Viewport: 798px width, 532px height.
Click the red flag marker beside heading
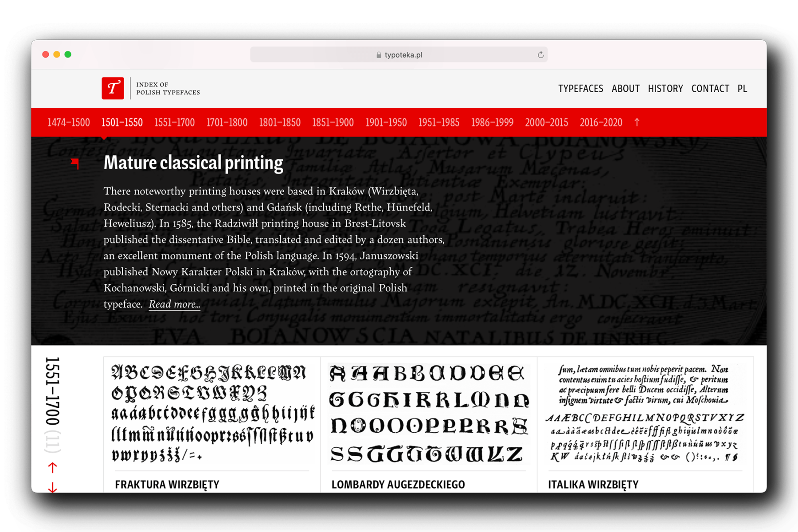[75, 164]
